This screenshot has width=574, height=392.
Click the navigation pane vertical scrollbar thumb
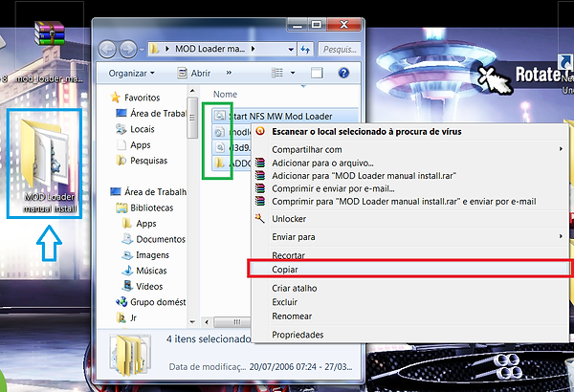pos(192,118)
